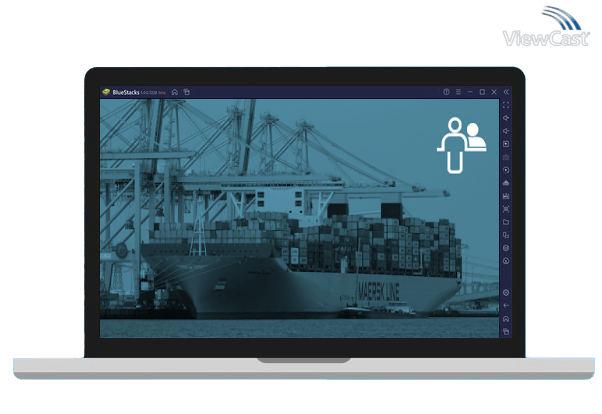
Task: Click the circular refresh icon in sidebar
Action: click(x=506, y=261)
